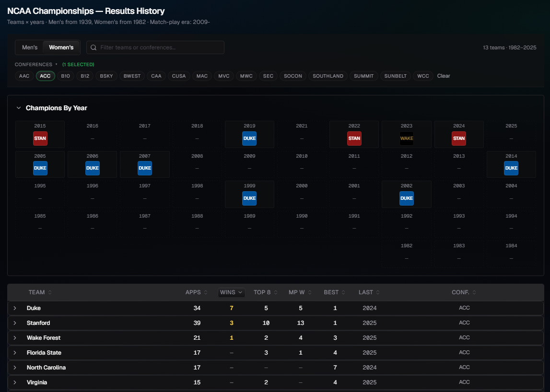The height and width of the screenshot is (392, 550).
Task: Click the search magnifier icon
Action: pyautogui.click(x=94, y=47)
